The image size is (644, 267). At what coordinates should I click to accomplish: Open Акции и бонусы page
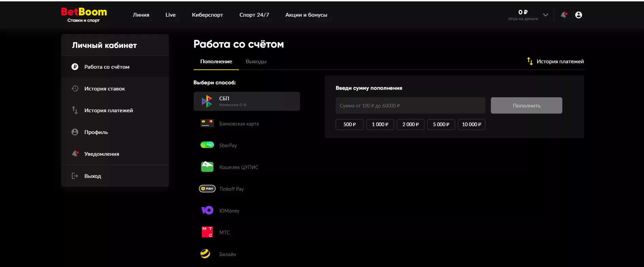306,15
